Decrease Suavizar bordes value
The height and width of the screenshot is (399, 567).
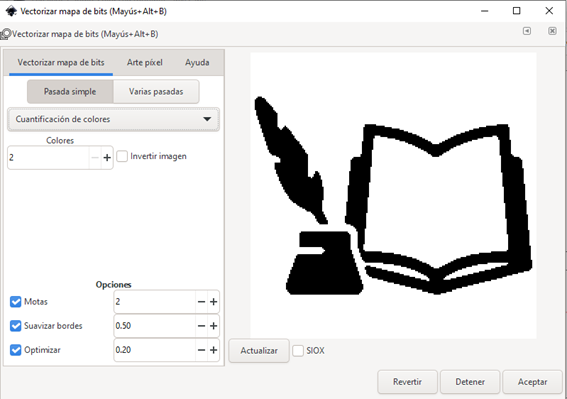coord(201,326)
